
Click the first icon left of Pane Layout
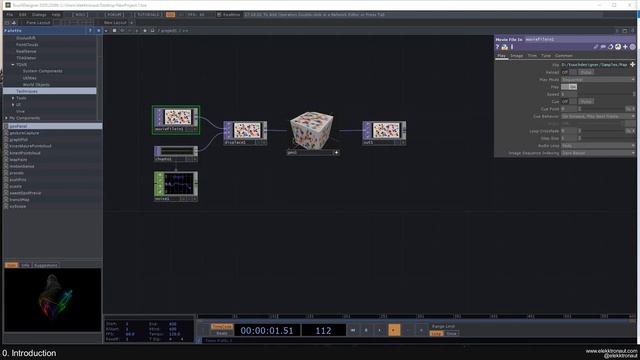tap(7, 22)
